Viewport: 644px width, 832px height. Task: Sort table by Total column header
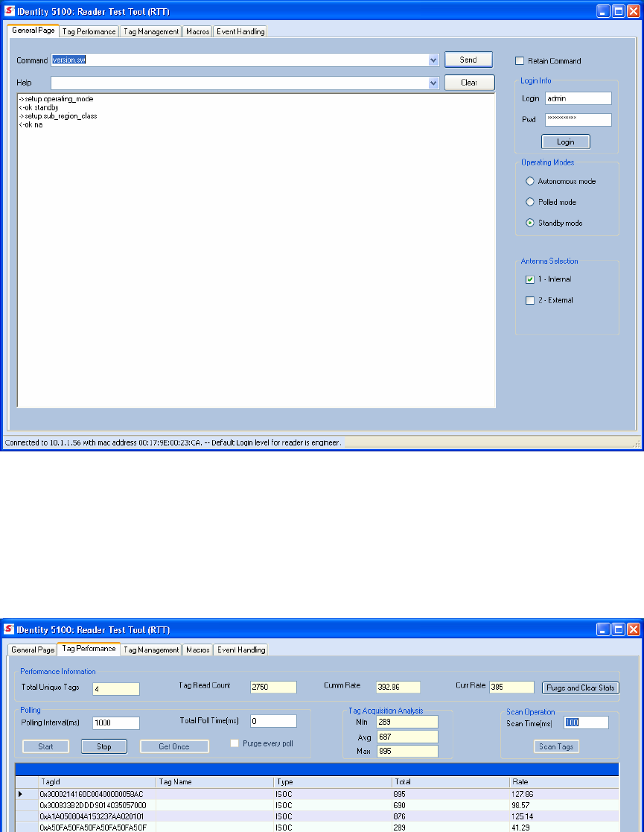[451, 782]
